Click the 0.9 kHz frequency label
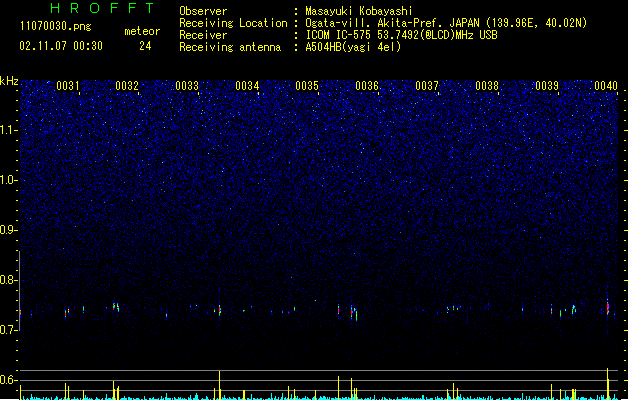This screenshot has width=629, height=400. click(9, 230)
